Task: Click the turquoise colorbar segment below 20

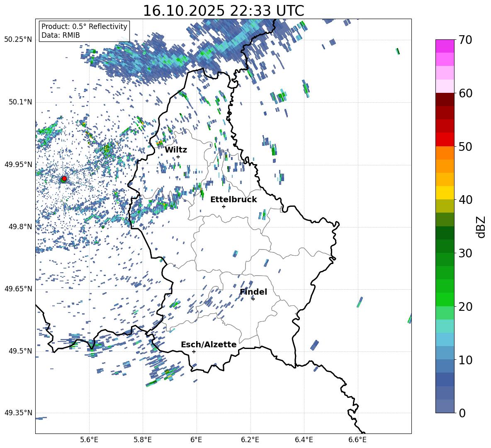Action: point(445,326)
